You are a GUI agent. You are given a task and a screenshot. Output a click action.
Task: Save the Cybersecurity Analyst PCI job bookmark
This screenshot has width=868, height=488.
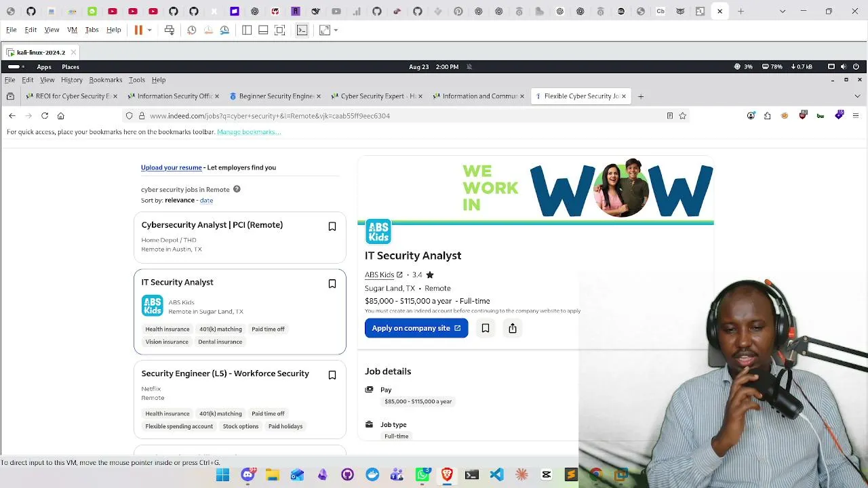pyautogui.click(x=332, y=226)
